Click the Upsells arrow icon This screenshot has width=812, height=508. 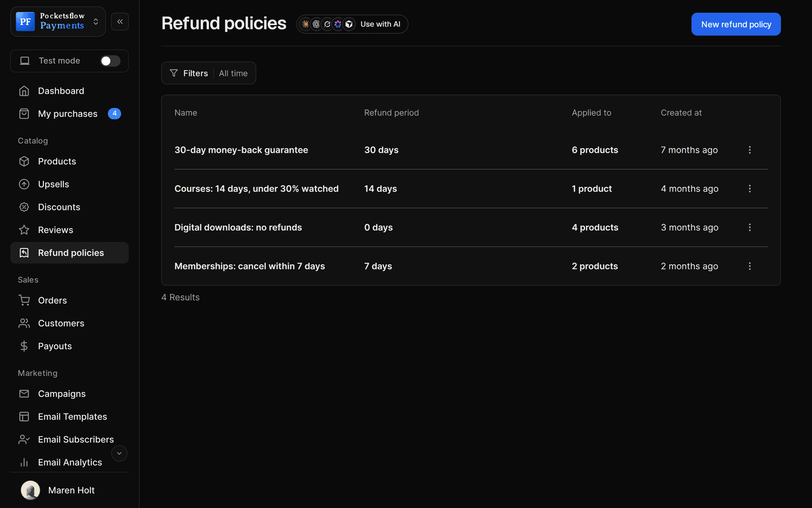point(24,184)
